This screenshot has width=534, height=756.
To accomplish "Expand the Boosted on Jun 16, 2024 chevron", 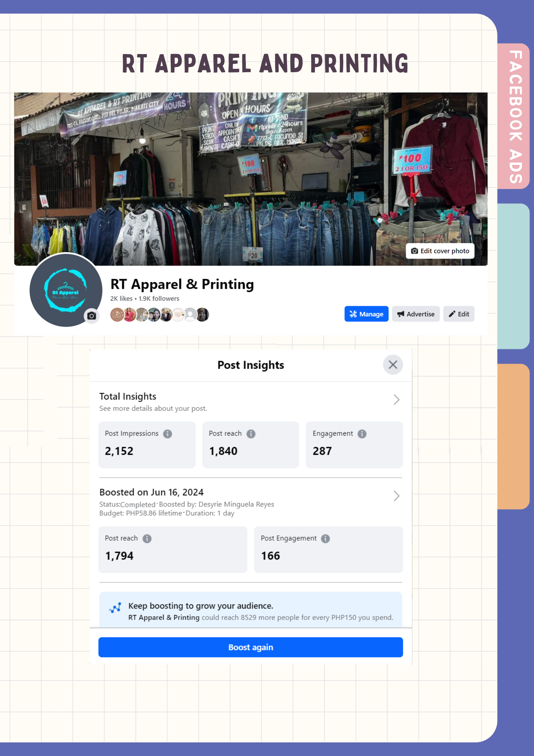I will coord(396,496).
